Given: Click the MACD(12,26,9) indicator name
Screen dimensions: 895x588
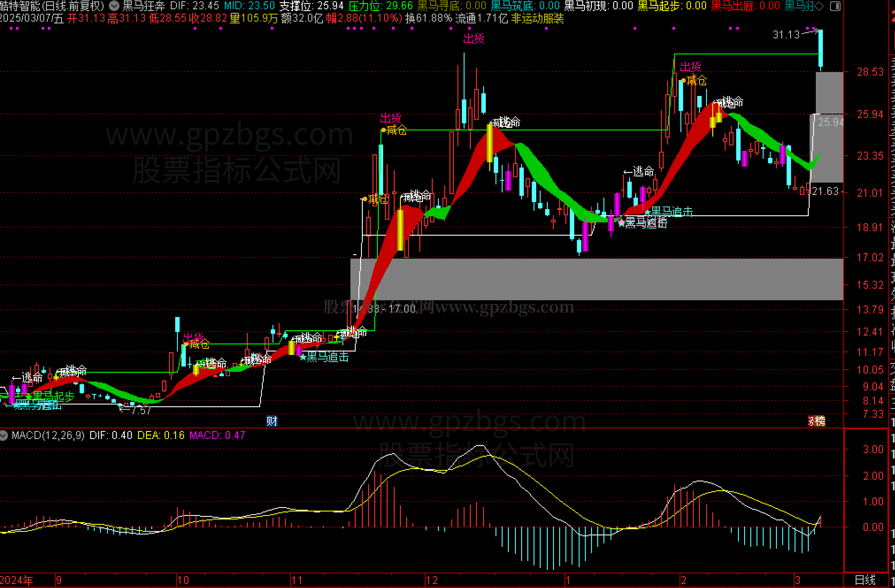Looking at the screenshot, I should [48, 435].
